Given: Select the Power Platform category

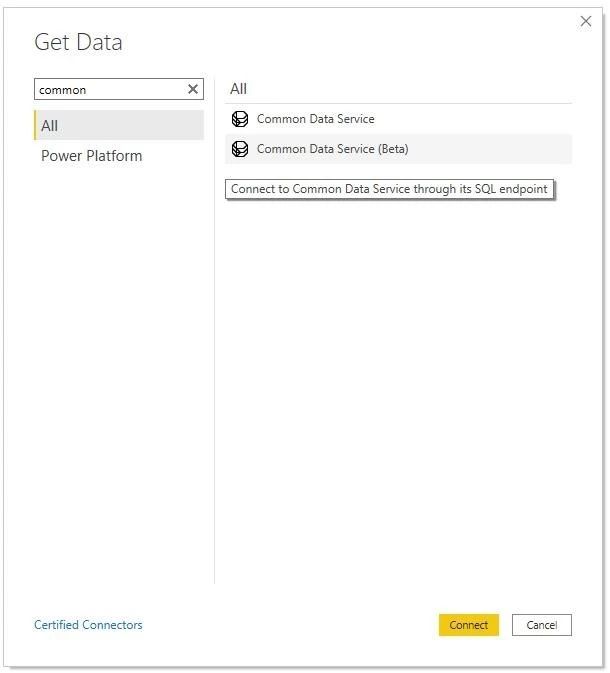Looking at the screenshot, I should coord(118,155).
